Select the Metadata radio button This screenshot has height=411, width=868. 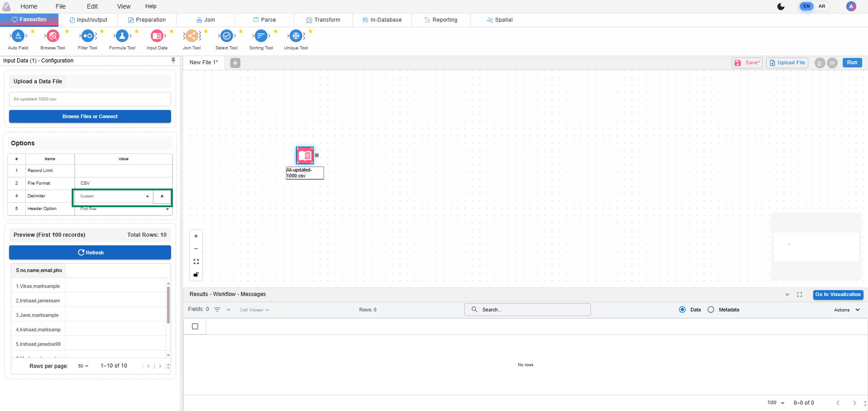pyautogui.click(x=711, y=310)
